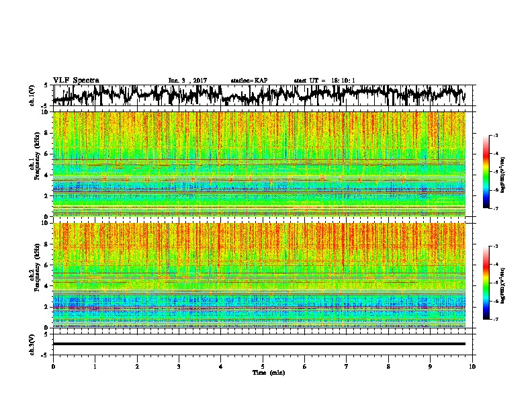Click the ch.1(V) waveform trace panel

tap(264, 95)
